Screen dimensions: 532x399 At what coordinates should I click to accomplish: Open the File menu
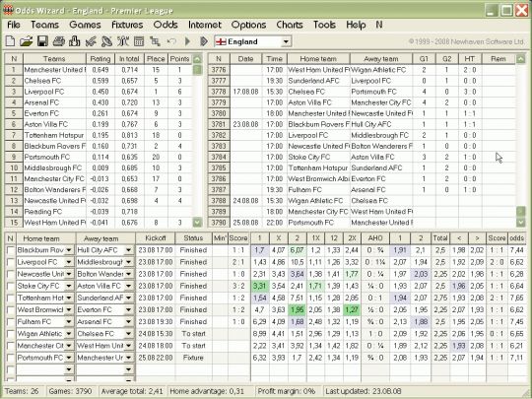click(14, 25)
